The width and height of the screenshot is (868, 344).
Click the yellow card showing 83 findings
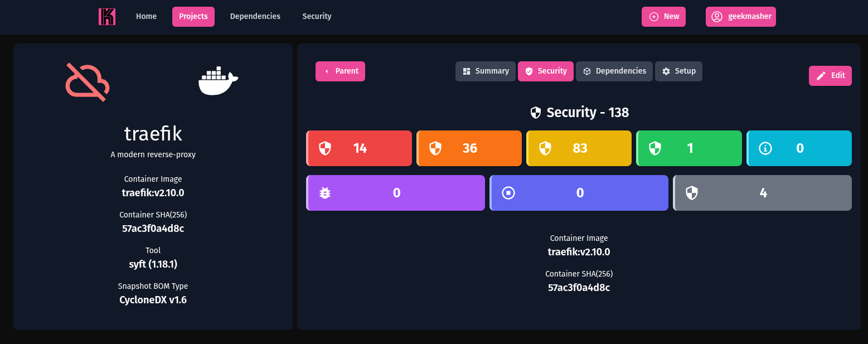[579, 148]
